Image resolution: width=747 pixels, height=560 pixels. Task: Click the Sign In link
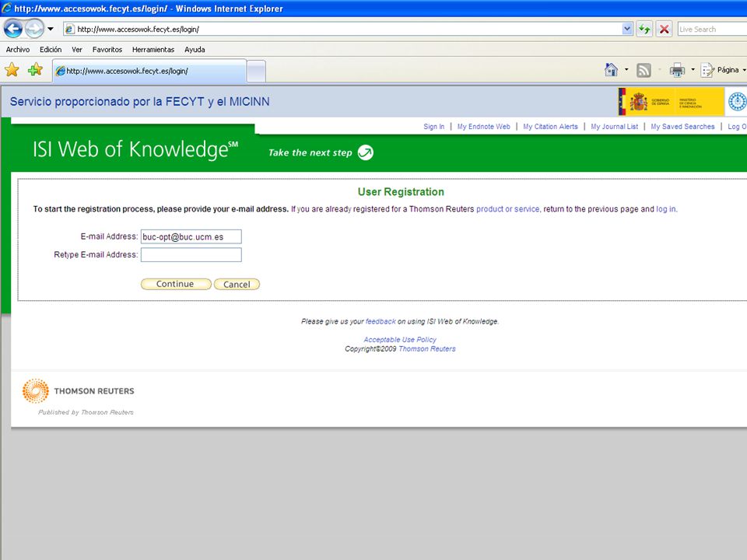click(x=433, y=127)
